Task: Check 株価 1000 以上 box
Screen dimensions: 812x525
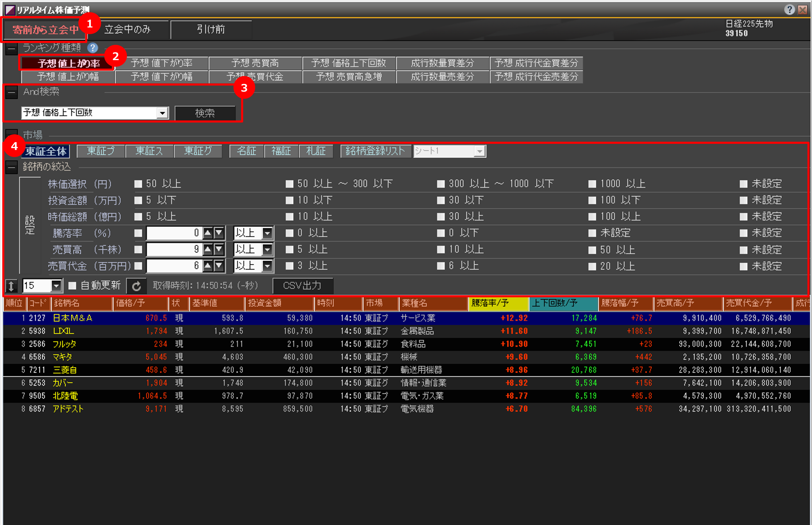Action: point(592,184)
